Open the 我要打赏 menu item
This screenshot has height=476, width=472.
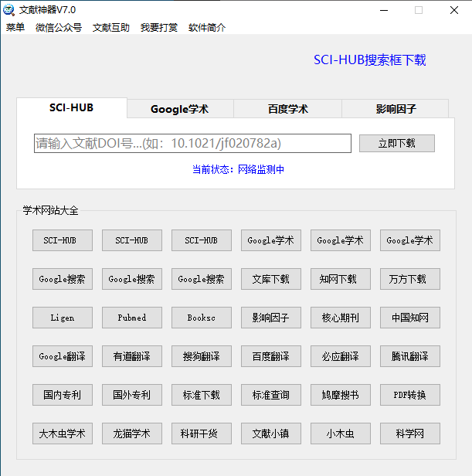click(x=159, y=28)
